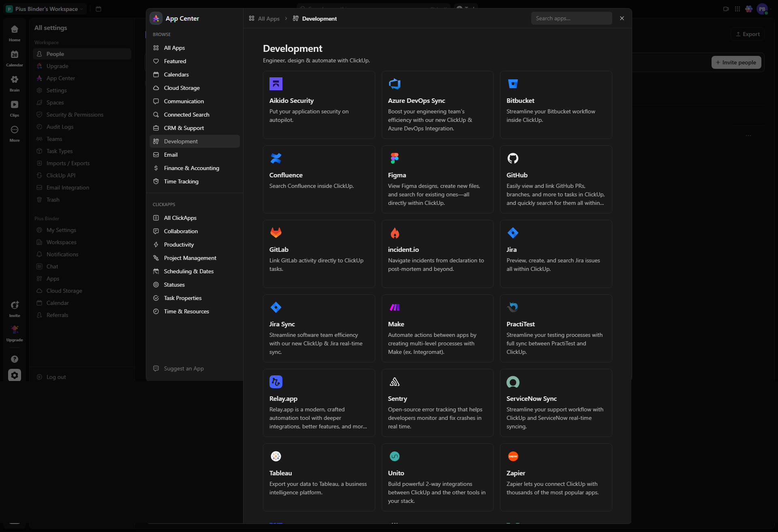The height and width of the screenshot is (532, 778).
Task: Select People in All settings
Action: click(82, 54)
